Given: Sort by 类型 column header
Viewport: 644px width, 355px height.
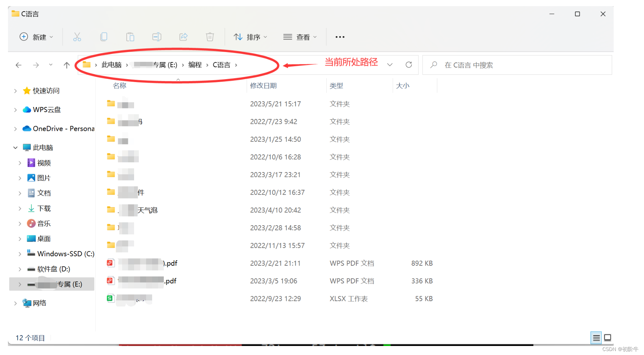Looking at the screenshot, I should point(336,86).
